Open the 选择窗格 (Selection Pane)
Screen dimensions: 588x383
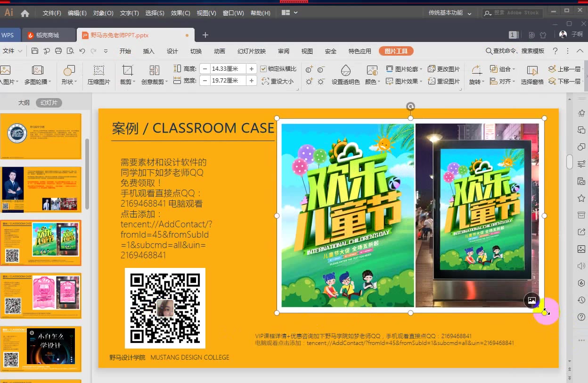533,75
